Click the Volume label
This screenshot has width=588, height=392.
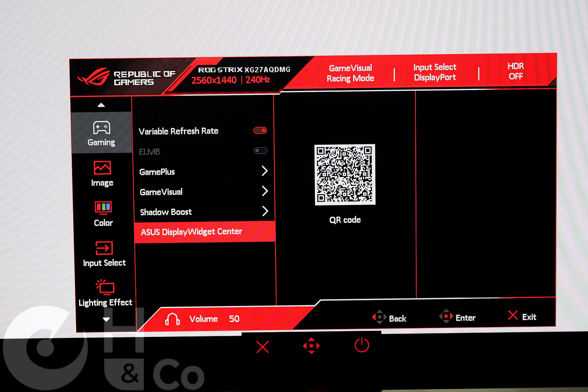pos(203,319)
